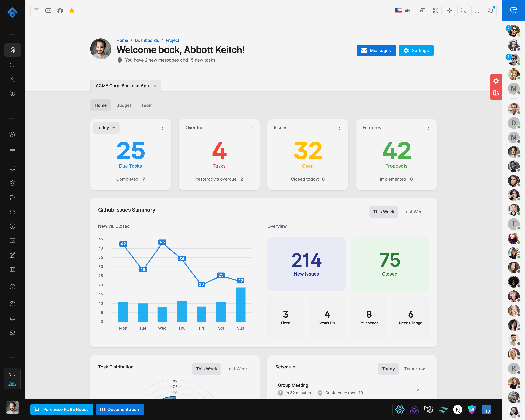Open Academy graduation cap icon in sidebar

click(12, 134)
